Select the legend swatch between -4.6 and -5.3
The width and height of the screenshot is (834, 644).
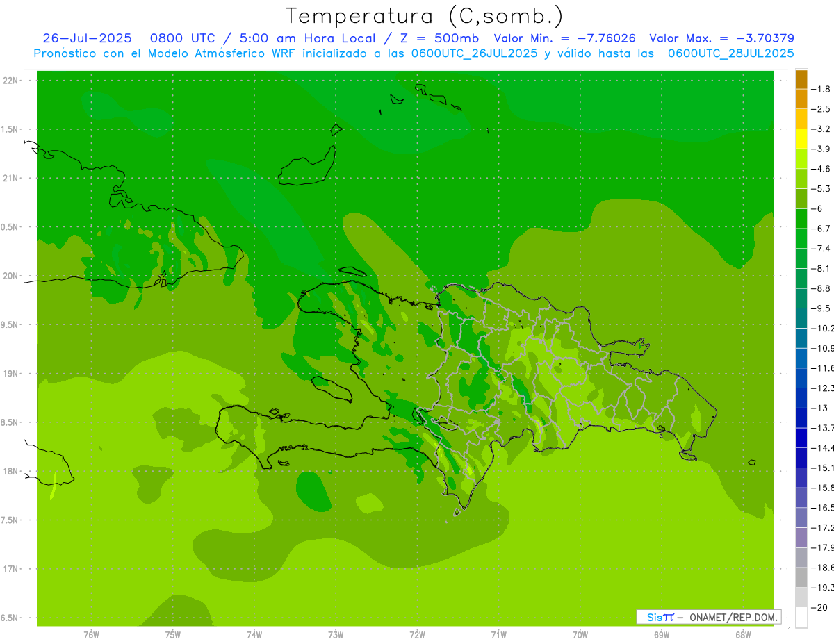pyautogui.click(x=801, y=179)
